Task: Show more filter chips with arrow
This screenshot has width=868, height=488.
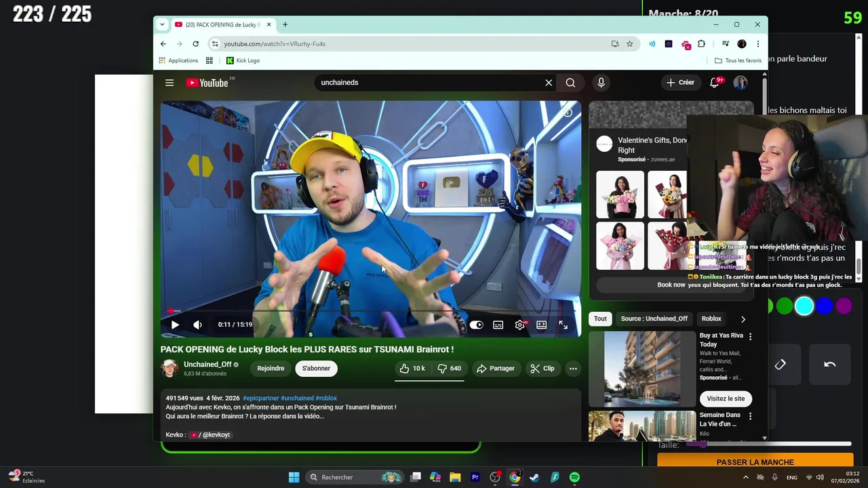Action: tap(743, 319)
